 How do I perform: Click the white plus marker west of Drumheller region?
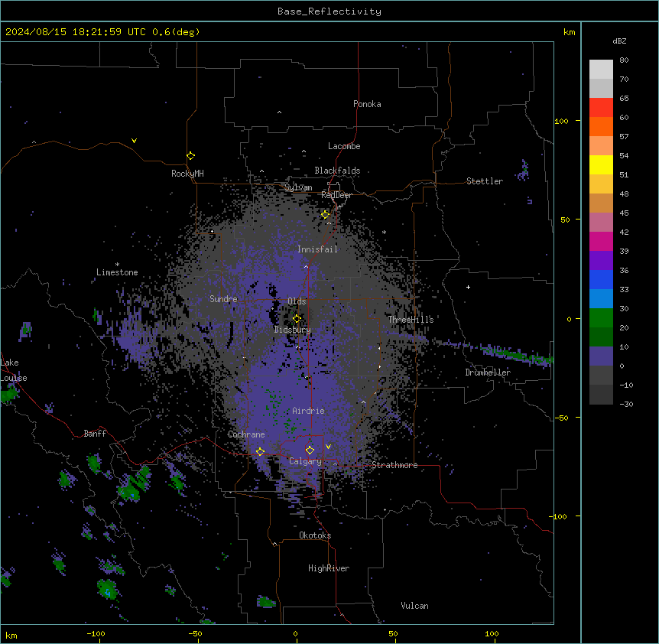(468, 287)
